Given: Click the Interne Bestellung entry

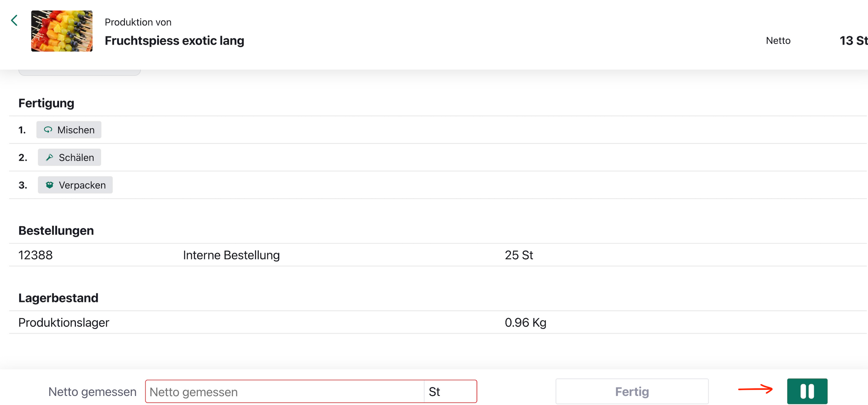Looking at the screenshot, I should [231, 255].
